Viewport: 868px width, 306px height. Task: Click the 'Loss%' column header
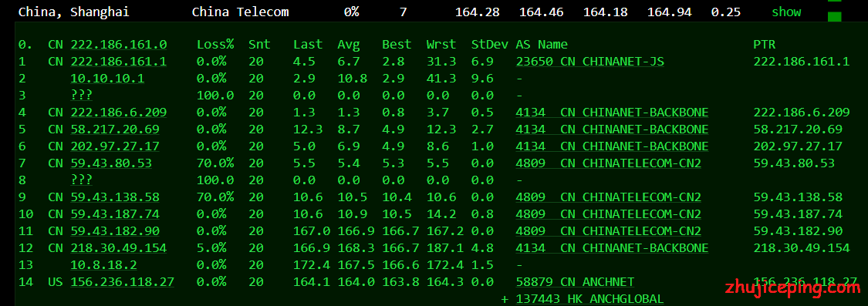(x=215, y=45)
